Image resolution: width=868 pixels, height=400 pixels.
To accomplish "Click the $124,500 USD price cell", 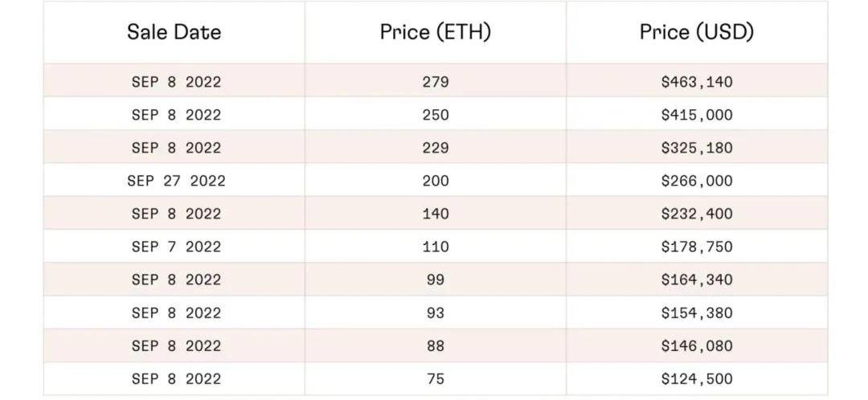I will (x=696, y=378).
